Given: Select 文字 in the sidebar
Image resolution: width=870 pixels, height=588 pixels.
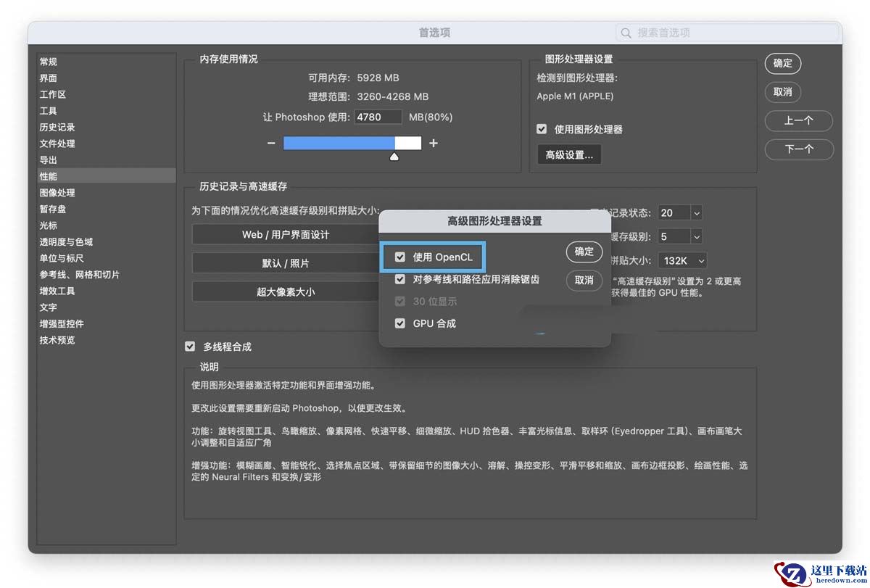Looking at the screenshot, I should point(49,307).
